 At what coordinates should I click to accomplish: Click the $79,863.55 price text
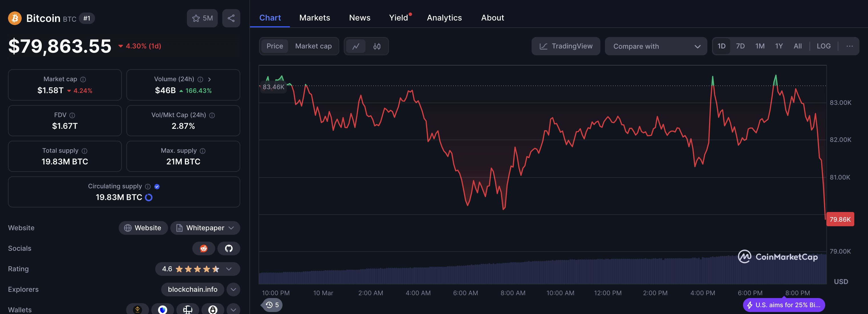point(60,46)
